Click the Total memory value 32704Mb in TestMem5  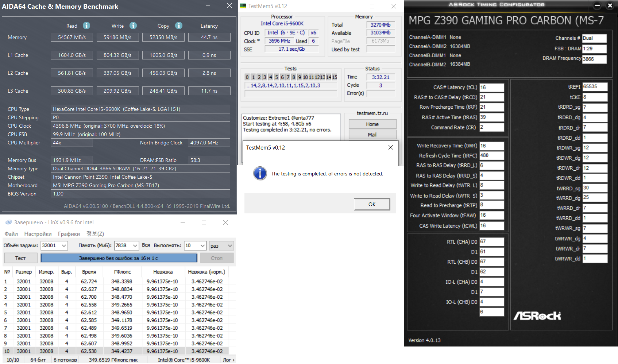381,25
